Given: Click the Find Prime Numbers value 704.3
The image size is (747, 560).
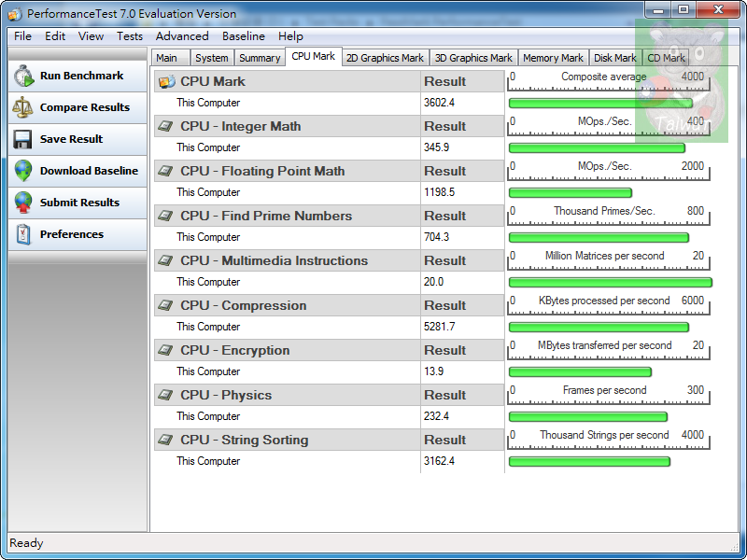Looking at the screenshot, I should [436, 237].
